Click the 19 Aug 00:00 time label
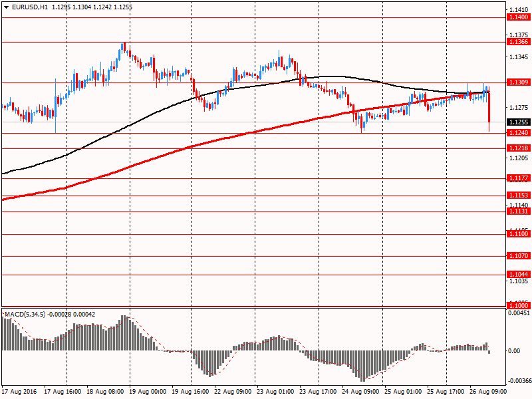 148,392
